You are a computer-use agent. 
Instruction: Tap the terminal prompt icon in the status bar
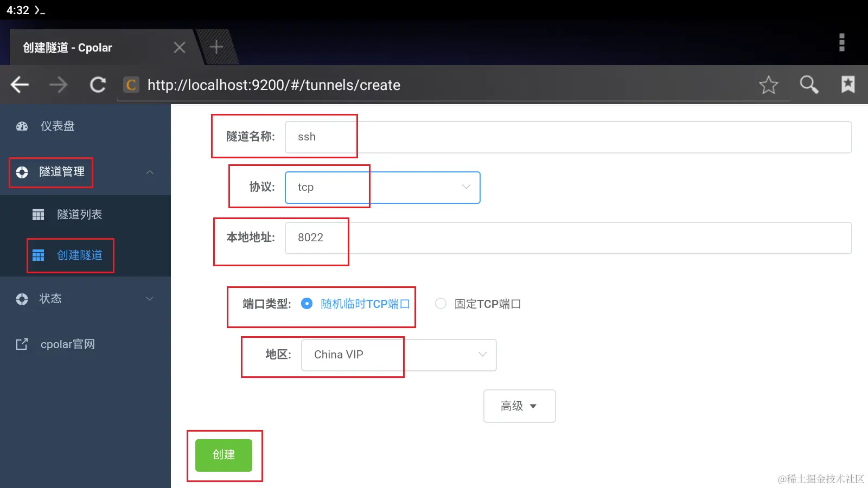pos(40,10)
